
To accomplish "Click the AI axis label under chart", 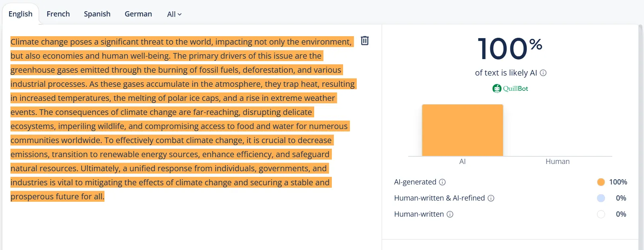I will pos(462,162).
